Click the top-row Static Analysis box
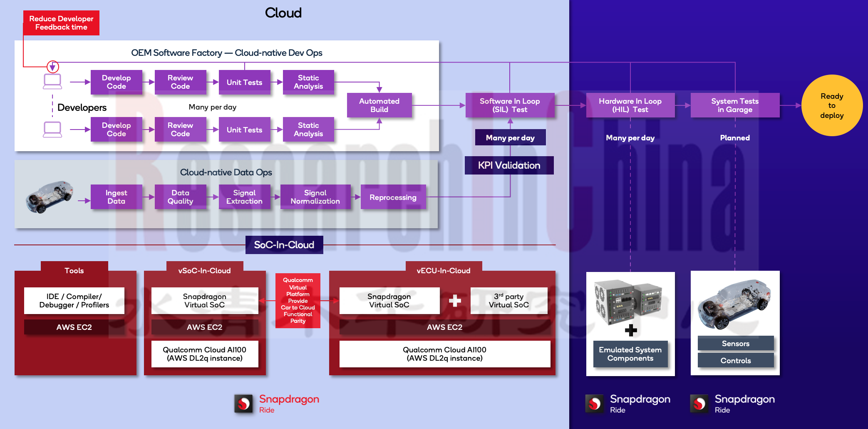This screenshot has width=868, height=429. click(308, 82)
